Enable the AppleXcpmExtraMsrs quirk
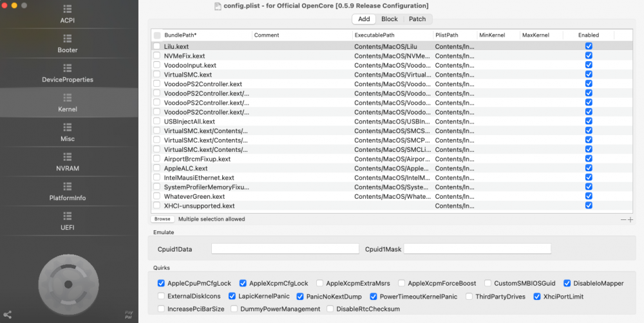644x323 pixels. click(319, 283)
